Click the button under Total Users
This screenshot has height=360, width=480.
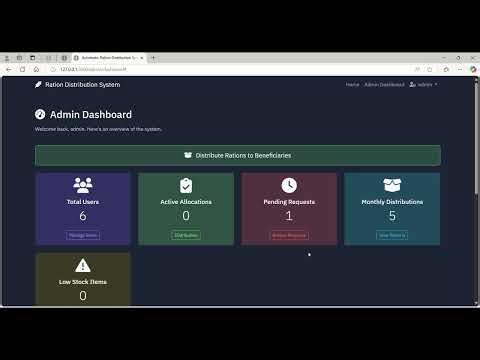83,235
